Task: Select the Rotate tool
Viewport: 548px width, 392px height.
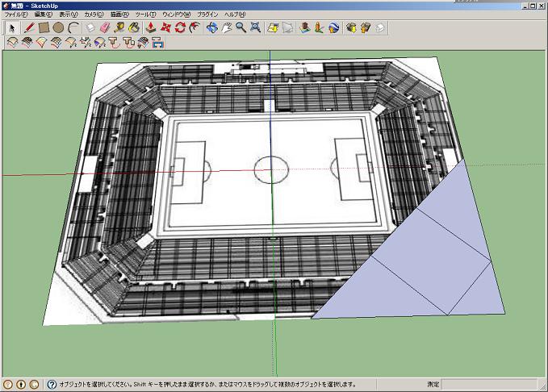Action: click(180, 27)
